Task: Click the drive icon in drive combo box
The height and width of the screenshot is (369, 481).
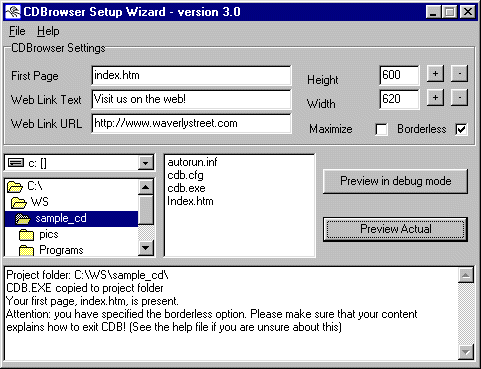Action: tap(16, 163)
